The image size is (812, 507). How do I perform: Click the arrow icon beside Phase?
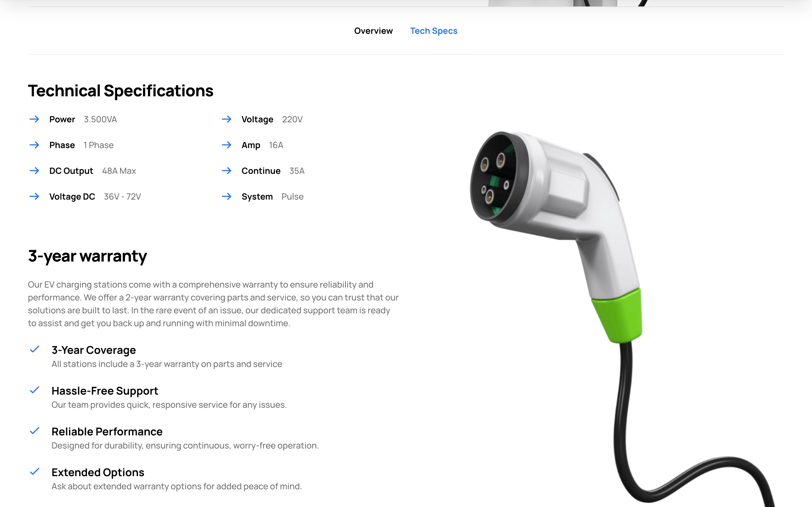tap(34, 145)
